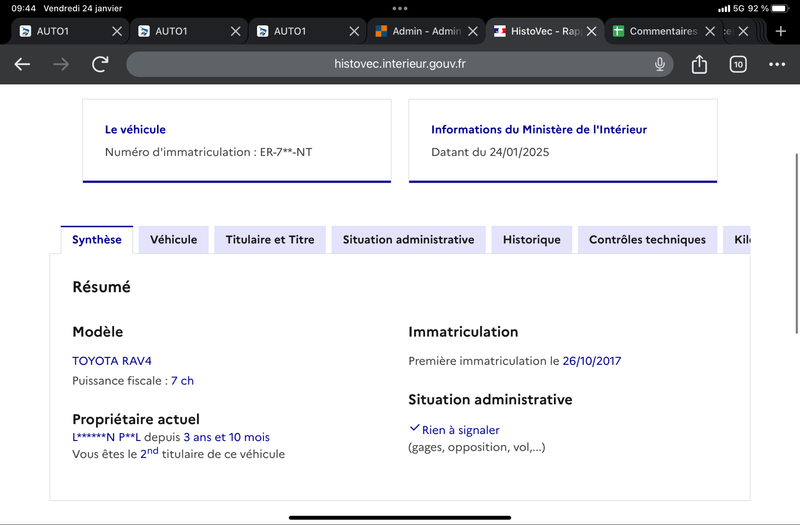Click the Résumé heading
The width and height of the screenshot is (800, 525).
102,287
